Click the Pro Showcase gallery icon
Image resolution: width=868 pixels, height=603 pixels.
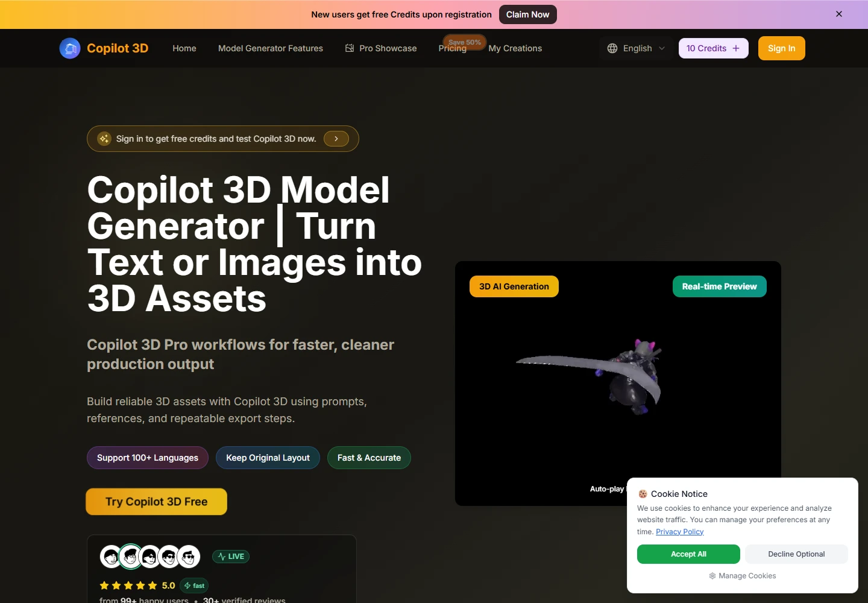click(350, 48)
